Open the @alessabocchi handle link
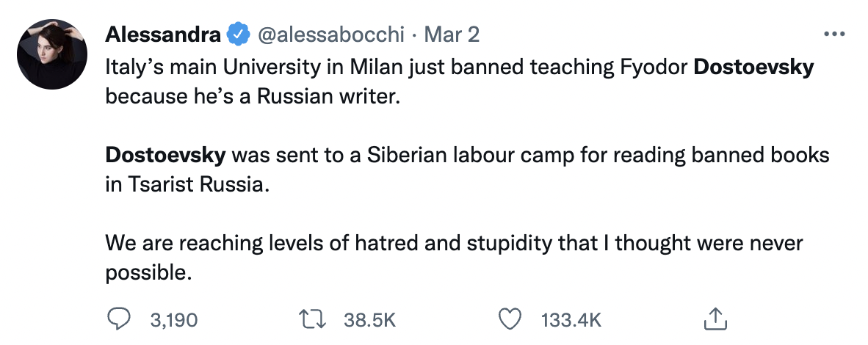The height and width of the screenshot is (345, 868). (x=330, y=34)
